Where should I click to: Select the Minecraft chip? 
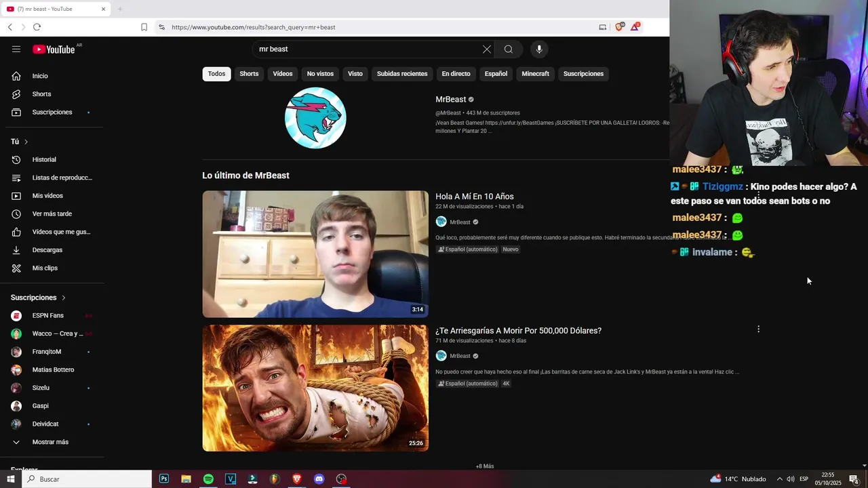click(x=535, y=74)
